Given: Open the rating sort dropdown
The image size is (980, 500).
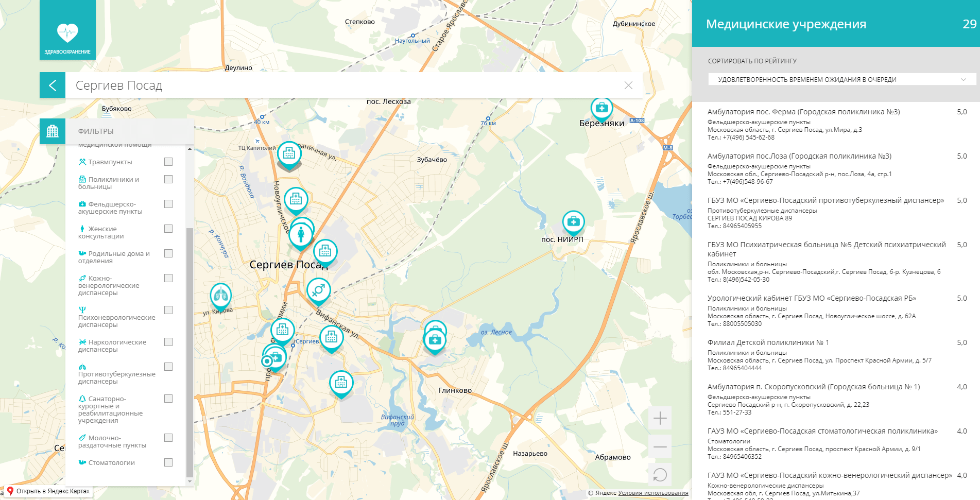Looking at the screenshot, I should (841, 79).
